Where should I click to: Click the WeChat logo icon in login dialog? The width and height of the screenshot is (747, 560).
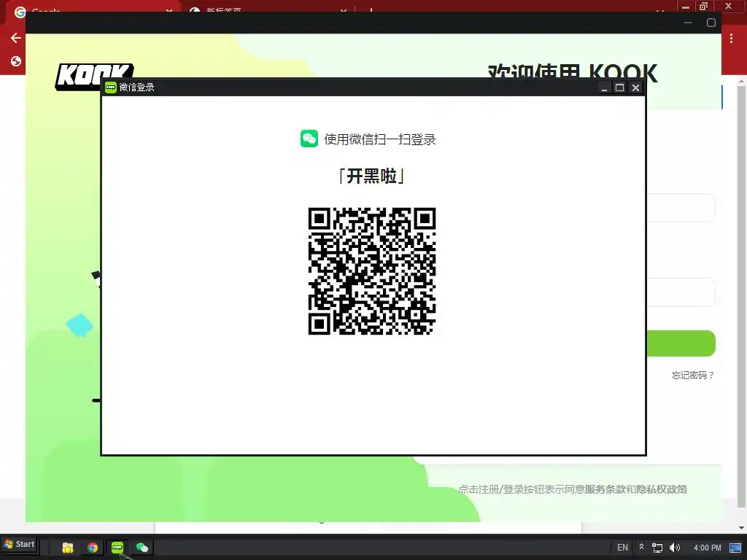pyautogui.click(x=309, y=139)
